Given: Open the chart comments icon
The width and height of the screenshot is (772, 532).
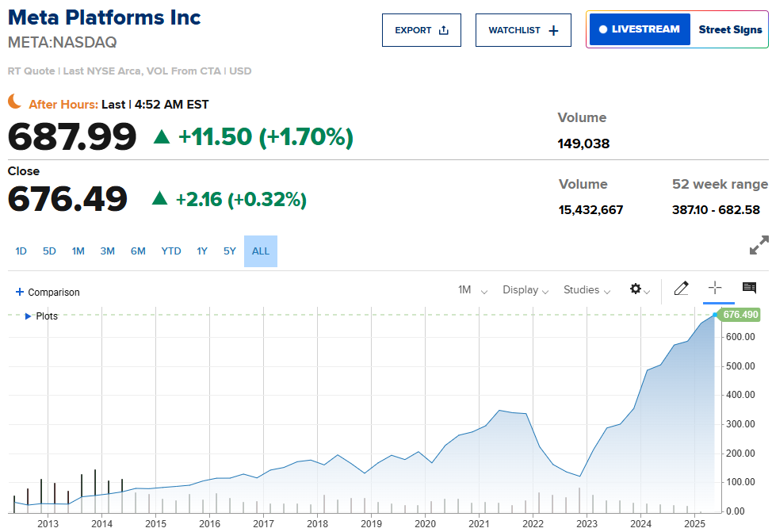Looking at the screenshot, I should pyautogui.click(x=749, y=288).
